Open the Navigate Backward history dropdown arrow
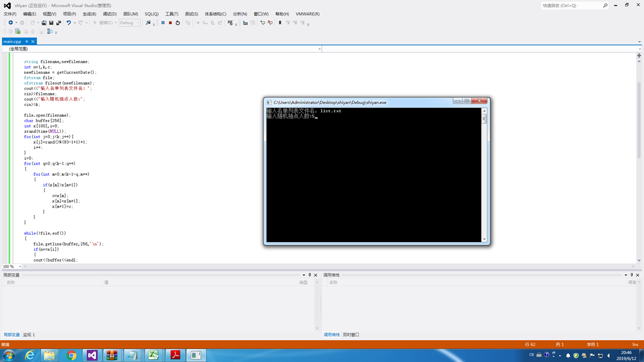 pyautogui.click(x=16, y=23)
